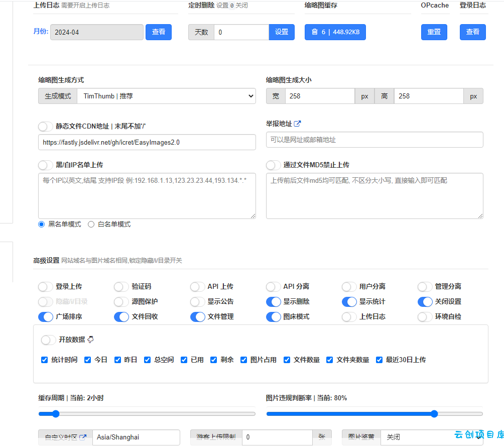Uncheck the file count checkbox
The image size is (504, 447).
(287, 360)
